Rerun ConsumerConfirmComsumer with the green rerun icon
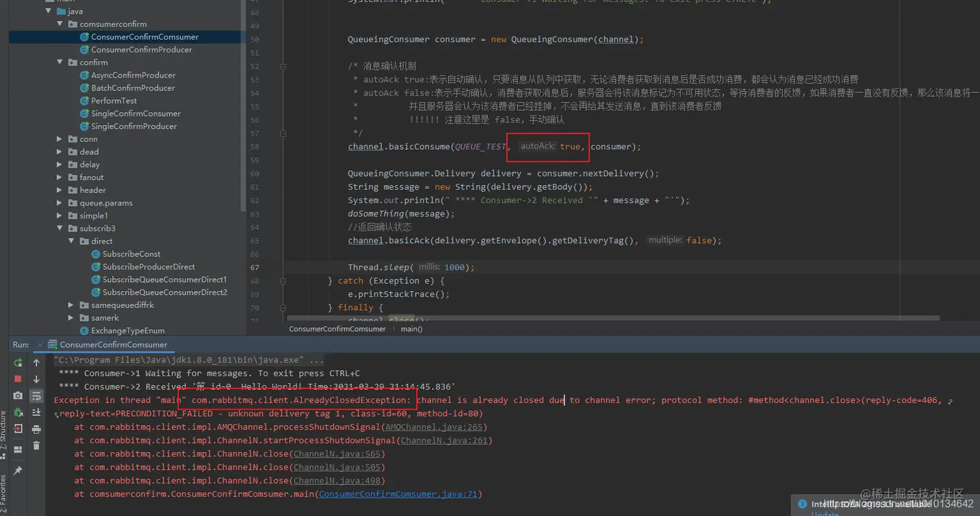The image size is (980, 516). coord(18,362)
